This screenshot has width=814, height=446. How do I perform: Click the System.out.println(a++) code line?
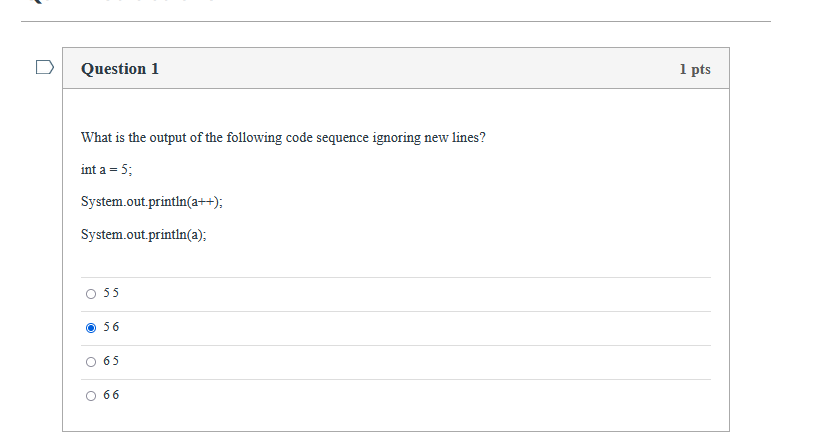coord(152,201)
